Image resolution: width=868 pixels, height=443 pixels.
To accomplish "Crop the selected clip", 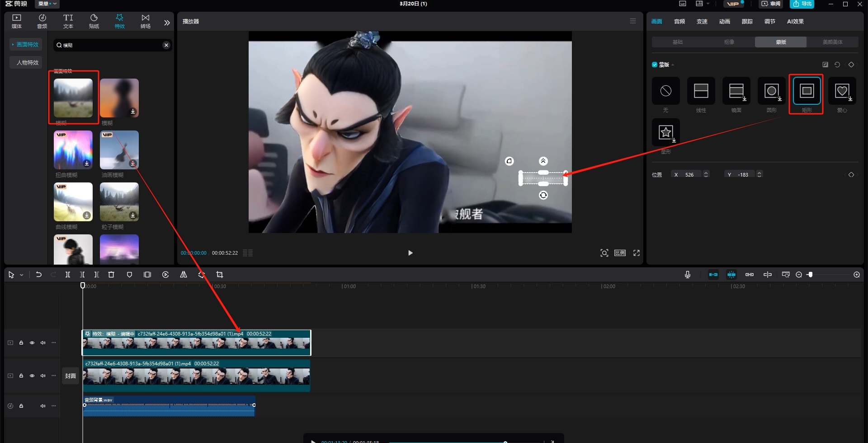I will (220, 275).
